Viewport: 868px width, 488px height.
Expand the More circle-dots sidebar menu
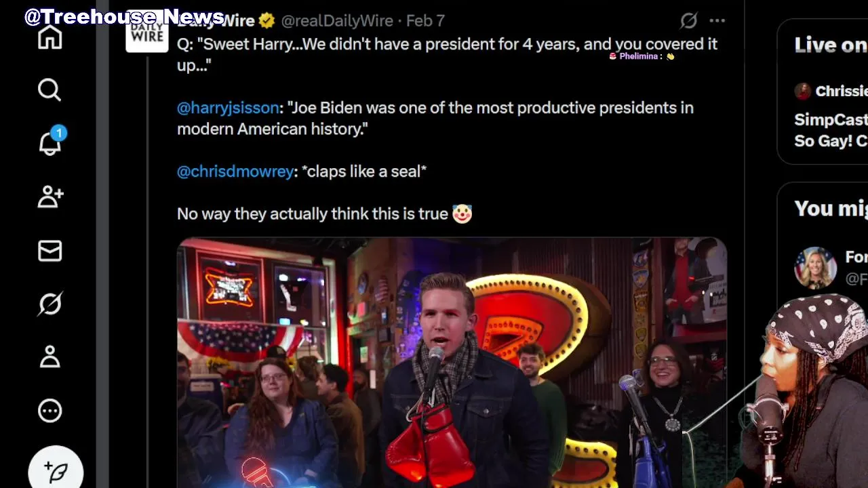[x=50, y=410]
